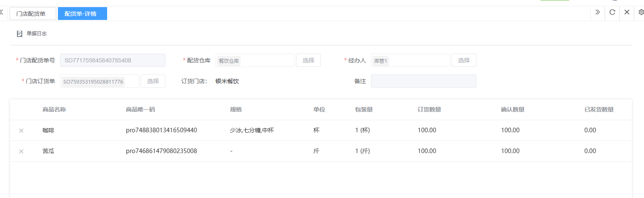Select the 配货单-详情 tab
644x198 pixels.
[x=83, y=14]
